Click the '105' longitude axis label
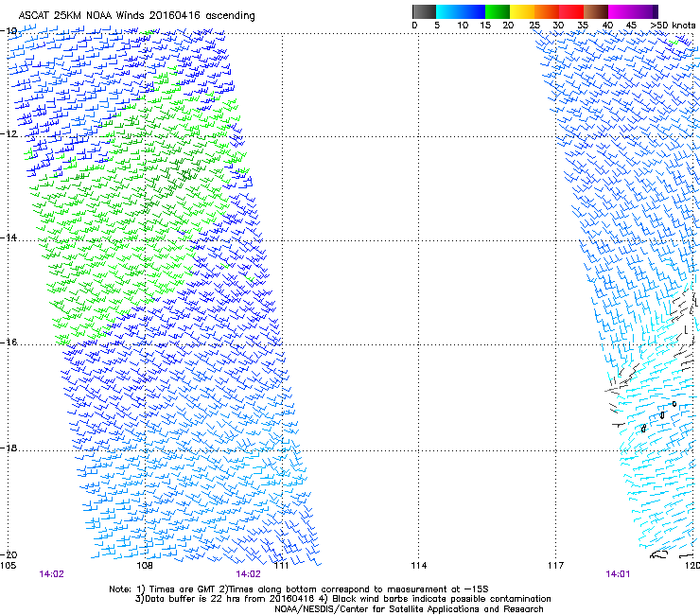Image resolution: width=700 pixels, height=615 pixels. [8, 566]
